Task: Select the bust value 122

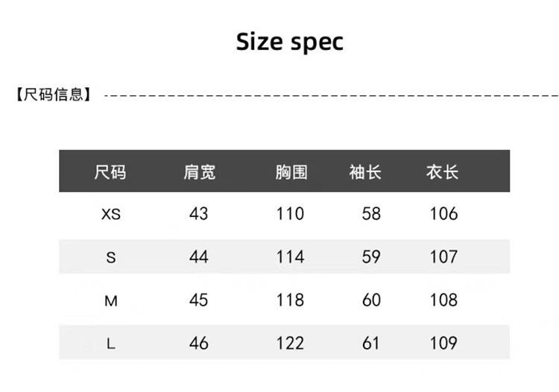Action: click(x=291, y=344)
